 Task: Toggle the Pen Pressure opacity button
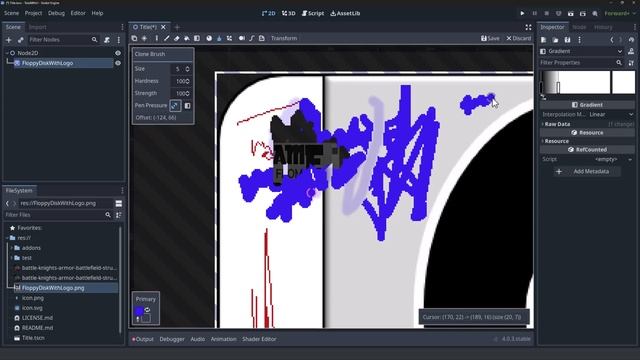click(187, 106)
